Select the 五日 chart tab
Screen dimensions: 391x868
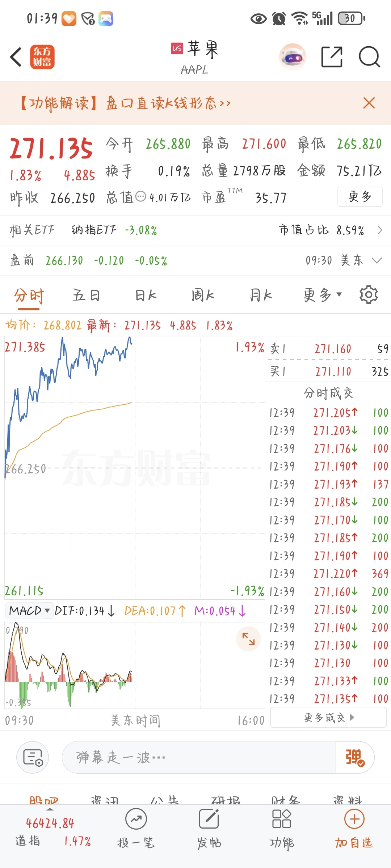pyautogui.click(x=86, y=295)
